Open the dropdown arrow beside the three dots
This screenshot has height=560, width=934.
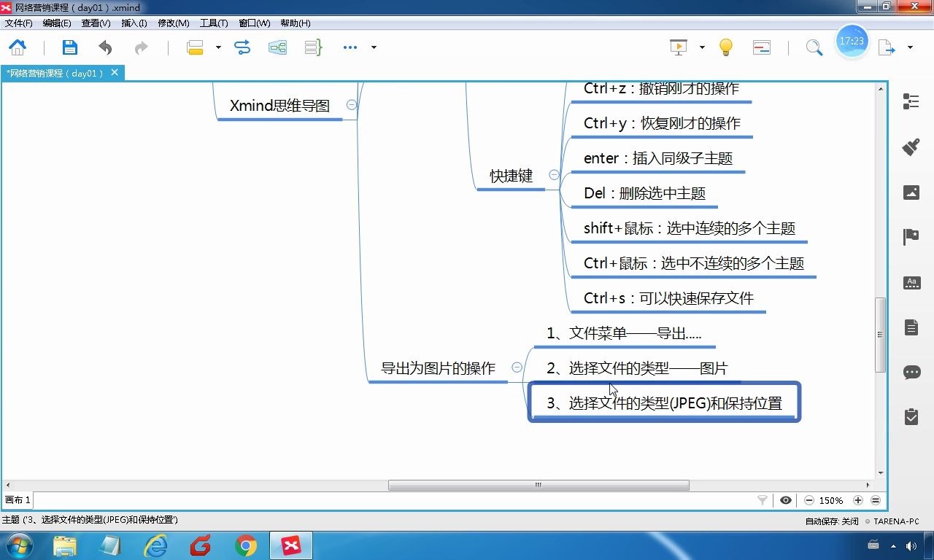(374, 47)
